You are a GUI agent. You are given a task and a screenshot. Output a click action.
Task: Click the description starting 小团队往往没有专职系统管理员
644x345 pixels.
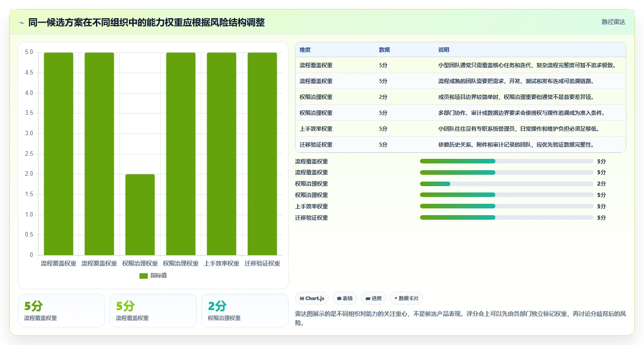519,129
